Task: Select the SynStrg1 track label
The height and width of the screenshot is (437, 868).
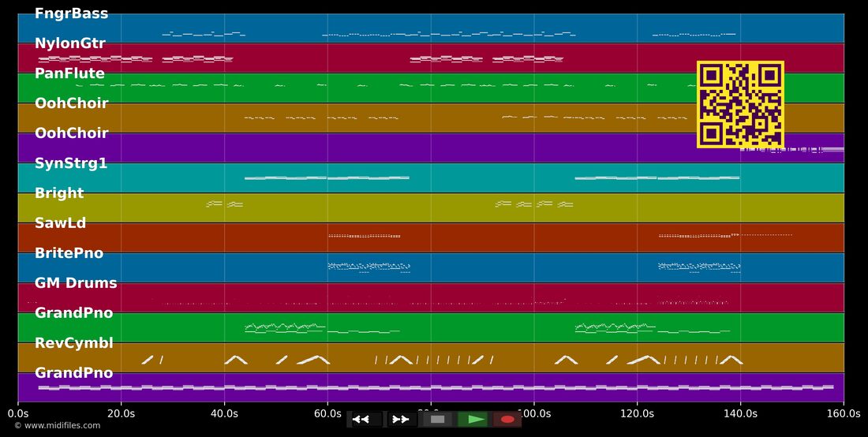Action: pos(71,164)
